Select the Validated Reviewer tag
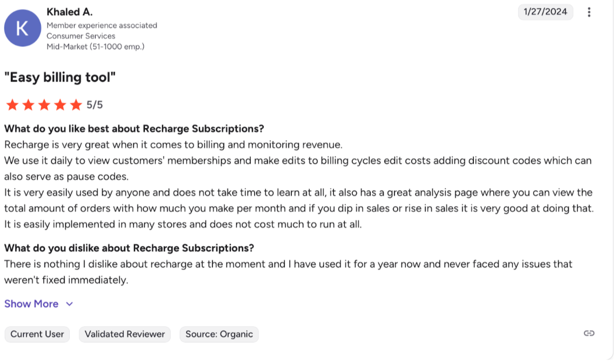 [x=125, y=334]
